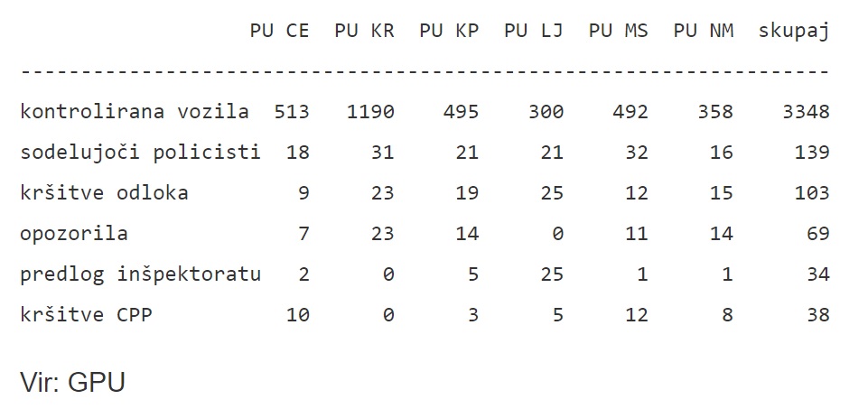Image resolution: width=868 pixels, height=418 pixels.
Task: Click the skupaj column header
Action: click(794, 31)
